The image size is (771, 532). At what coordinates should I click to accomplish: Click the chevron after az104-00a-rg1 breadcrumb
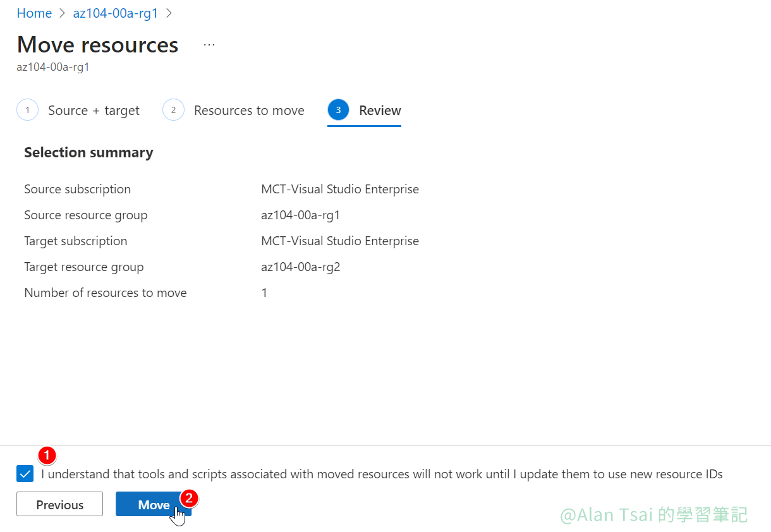[x=169, y=13]
